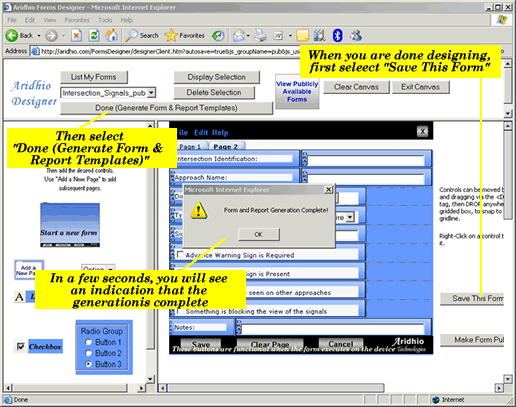The height and width of the screenshot is (407, 516).
Task: Close the Microsoft Internet Explorer dialog
Action: click(329, 190)
